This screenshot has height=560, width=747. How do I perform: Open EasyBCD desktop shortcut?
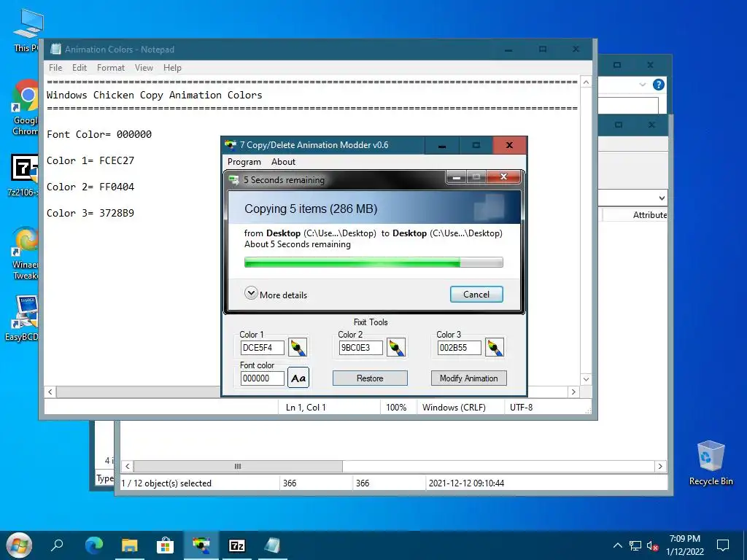(x=23, y=318)
